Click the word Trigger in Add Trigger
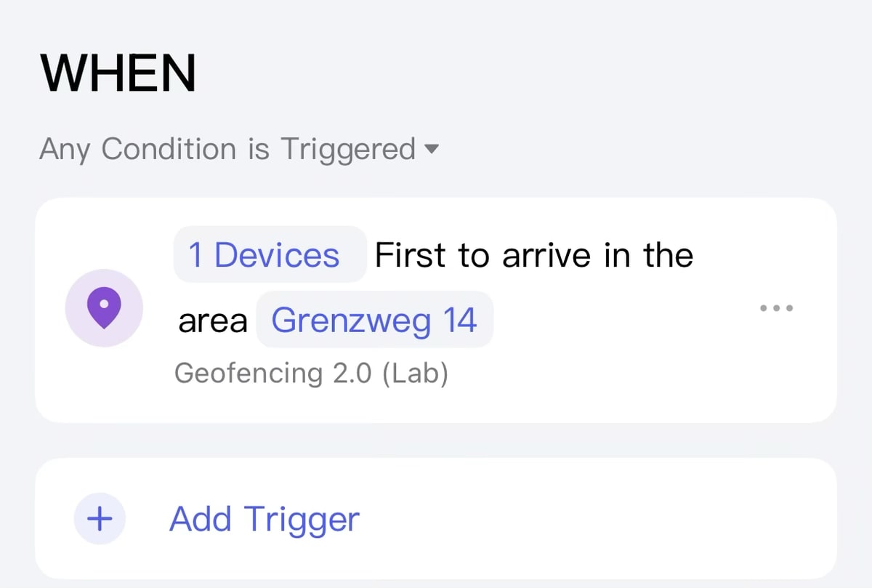The image size is (872, 588). click(x=302, y=519)
